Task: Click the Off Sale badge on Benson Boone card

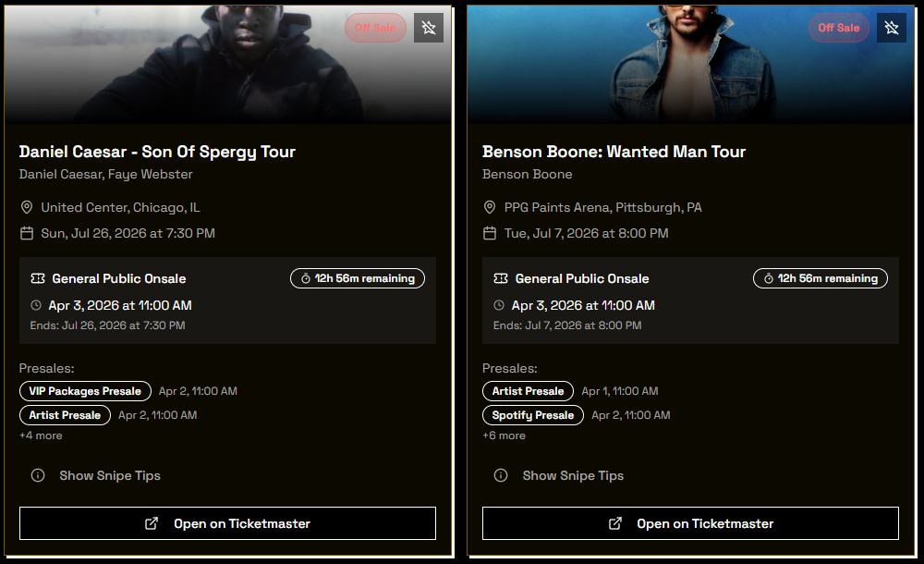Action: click(839, 28)
